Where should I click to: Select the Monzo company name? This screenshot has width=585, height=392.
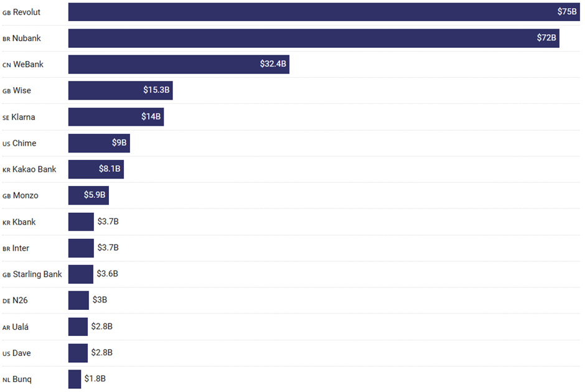pyautogui.click(x=26, y=195)
